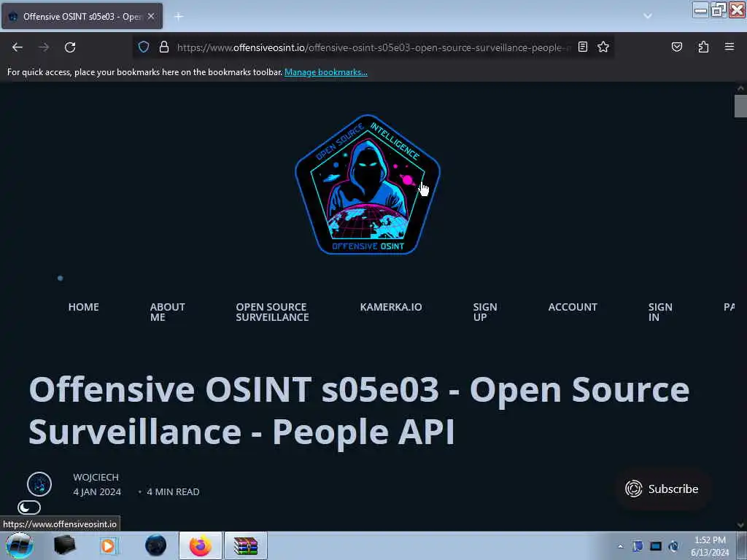The image size is (747, 560).
Task: Open the taskbar clock showing 1:52 PM
Action: pos(710,545)
